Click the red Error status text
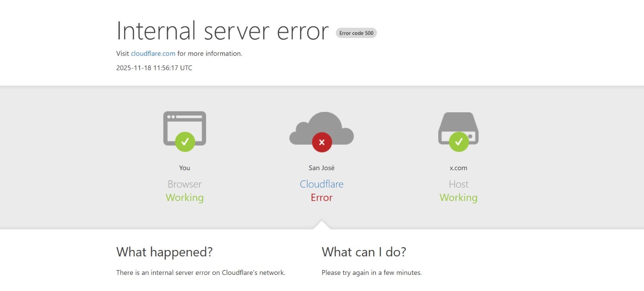The height and width of the screenshot is (291, 644). (322, 198)
